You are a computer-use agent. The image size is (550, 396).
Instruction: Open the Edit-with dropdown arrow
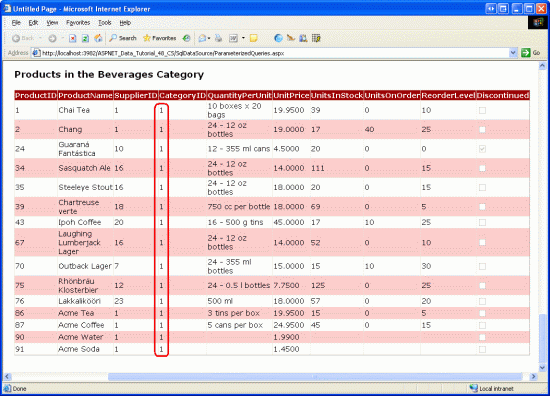click(243, 38)
